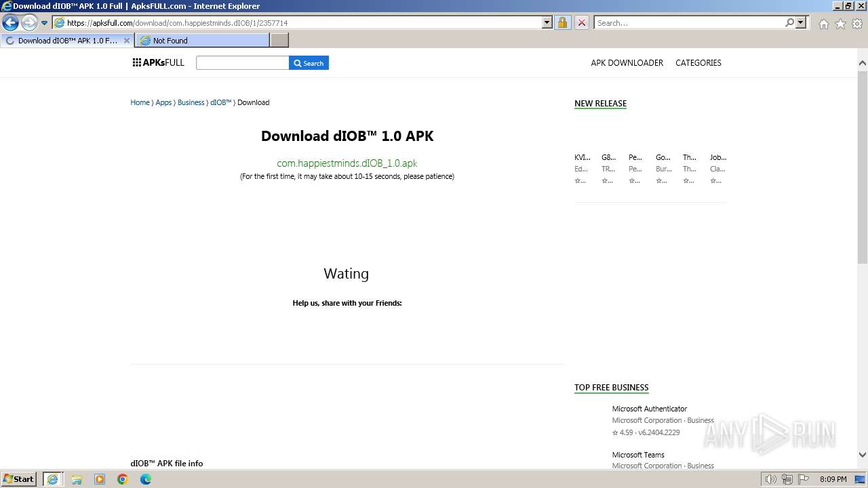Click the volume speaker tray icon
Screen dimensions: 868x488
pos(770,479)
